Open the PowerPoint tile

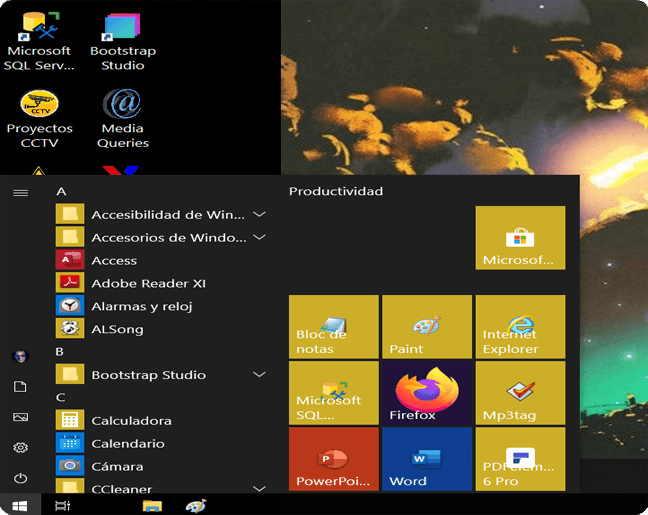pos(333,459)
